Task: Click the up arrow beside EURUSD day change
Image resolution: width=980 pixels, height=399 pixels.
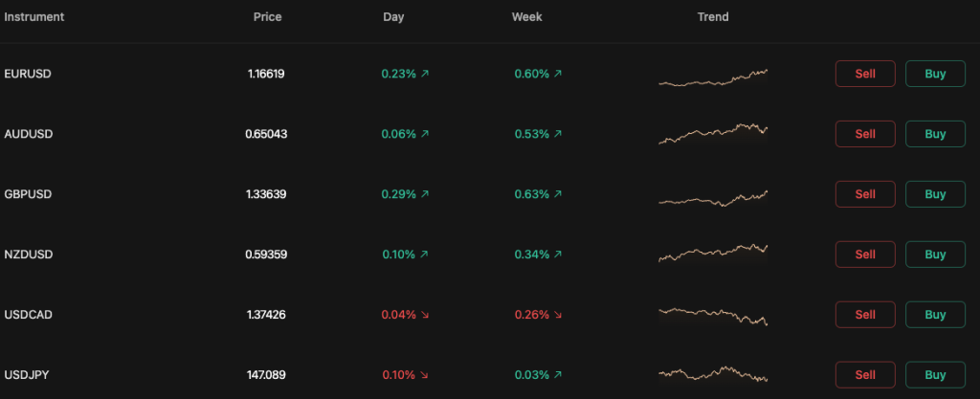Action: tap(425, 74)
